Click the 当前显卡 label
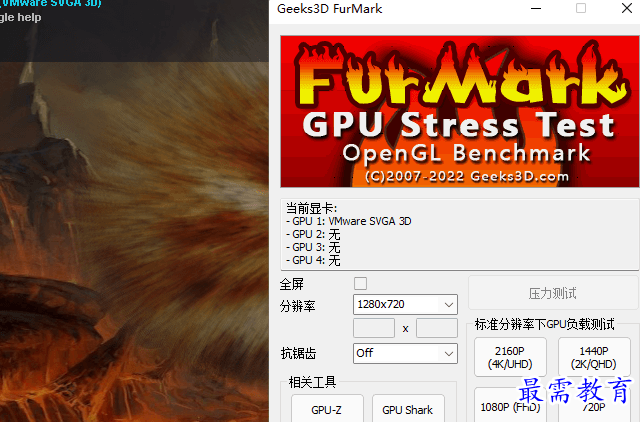This screenshot has width=640, height=422. 311,209
